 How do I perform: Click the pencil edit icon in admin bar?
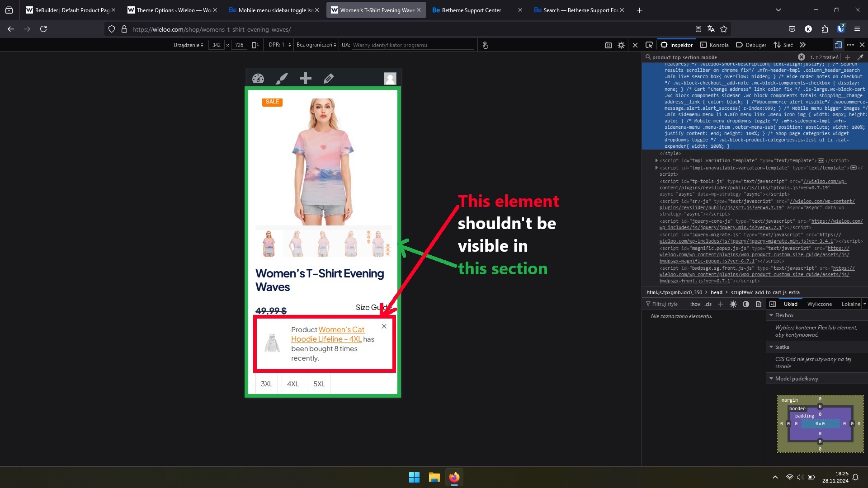pyautogui.click(x=329, y=78)
